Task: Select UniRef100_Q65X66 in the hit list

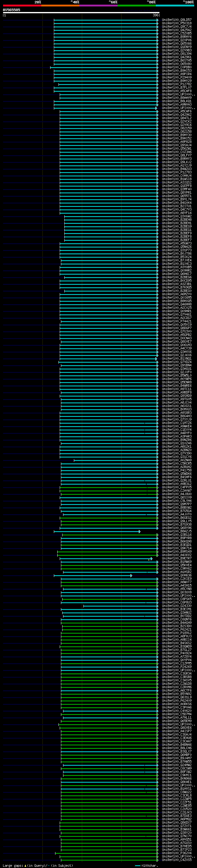Action: (x=177, y=43)
